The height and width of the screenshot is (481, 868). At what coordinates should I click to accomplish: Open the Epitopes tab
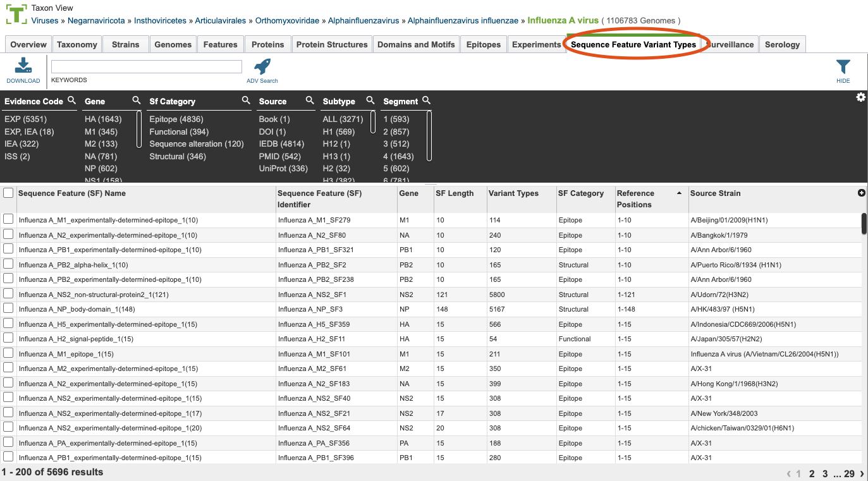pos(484,44)
